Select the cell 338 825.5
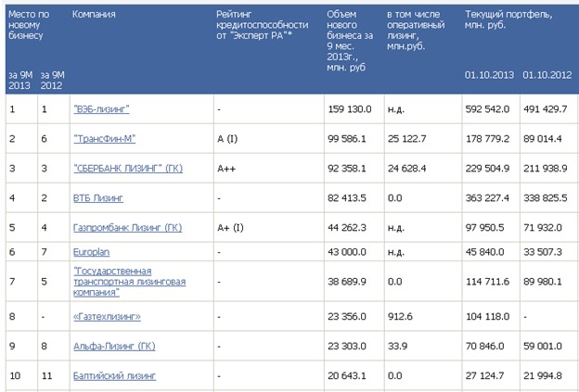The width and height of the screenshot is (579, 392). [x=546, y=198]
